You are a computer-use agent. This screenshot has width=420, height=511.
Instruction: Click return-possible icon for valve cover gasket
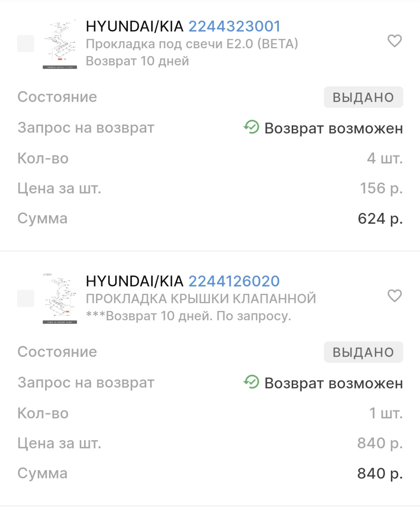pyautogui.click(x=252, y=382)
